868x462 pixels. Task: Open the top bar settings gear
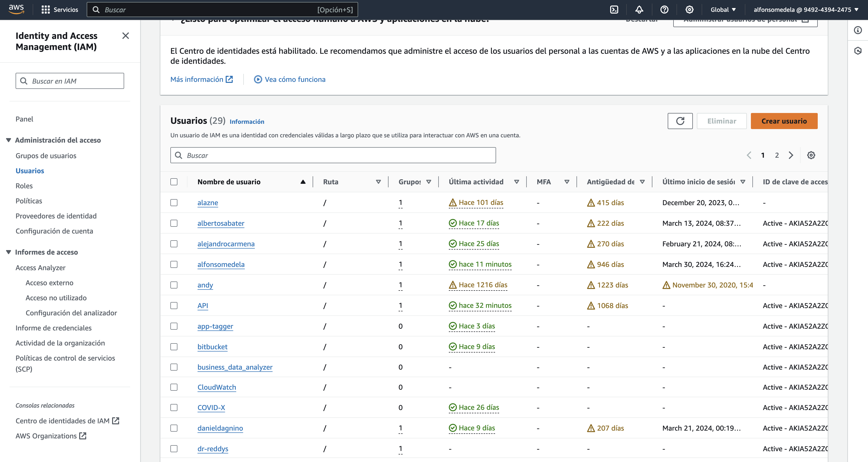point(689,10)
